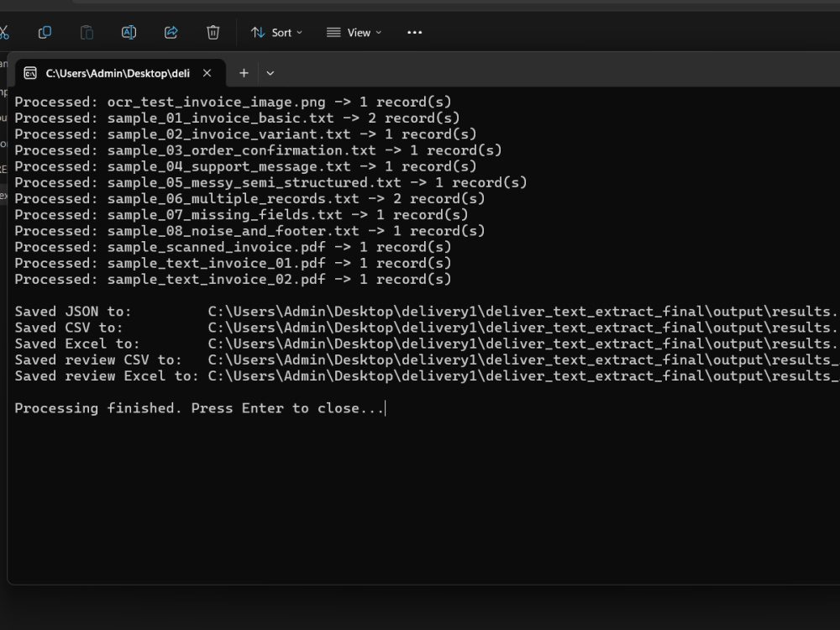Click the 'Saved review CSV to:' line
Screen dimensions: 840x630
(x=427, y=360)
